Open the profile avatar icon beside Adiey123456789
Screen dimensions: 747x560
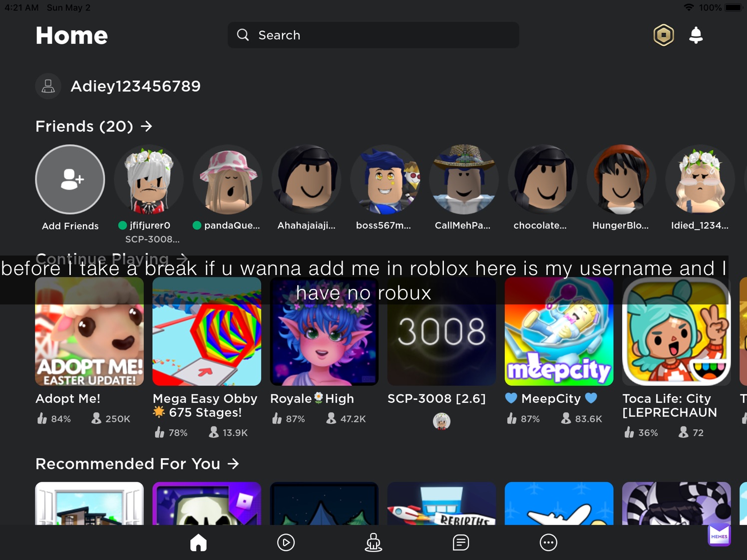pyautogui.click(x=48, y=86)
